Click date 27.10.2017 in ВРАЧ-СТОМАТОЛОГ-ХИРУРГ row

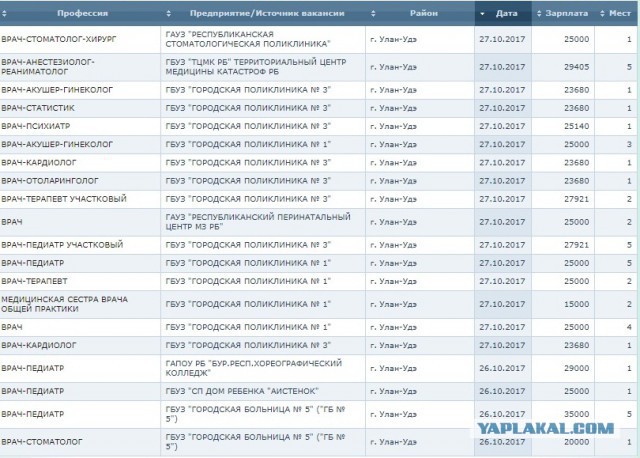(502, 40)
